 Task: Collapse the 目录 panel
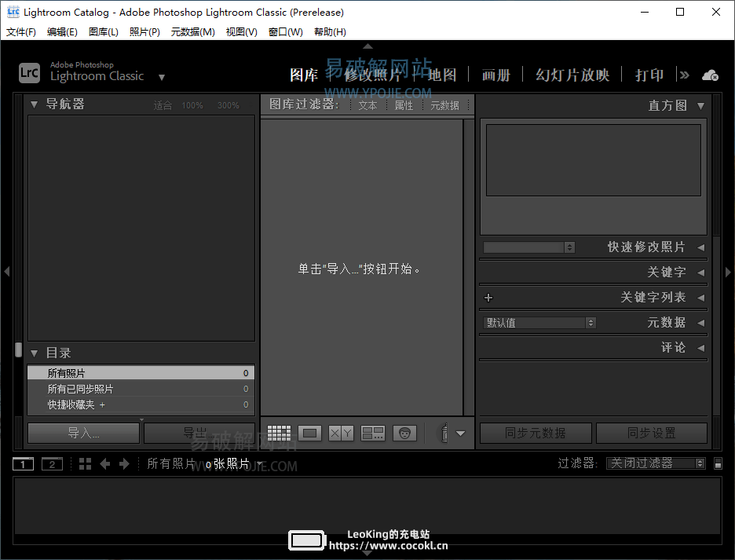[34, 353]
